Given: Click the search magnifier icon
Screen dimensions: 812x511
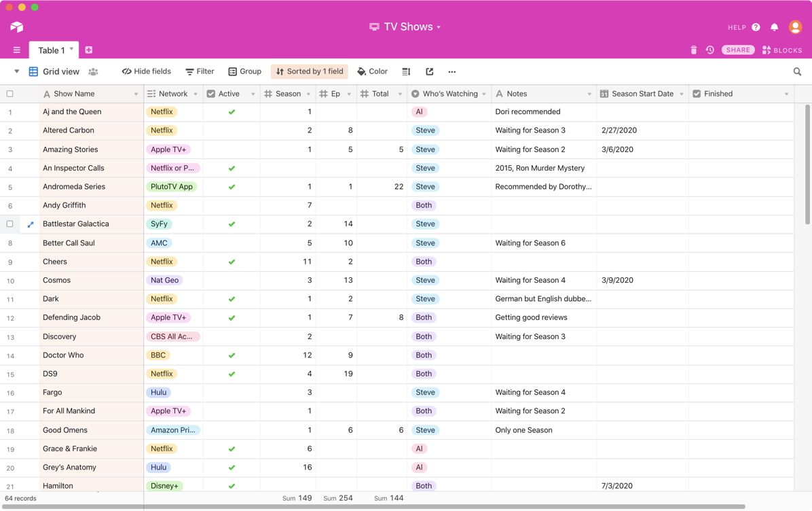Looking at the screenshot, I should 797,71.
